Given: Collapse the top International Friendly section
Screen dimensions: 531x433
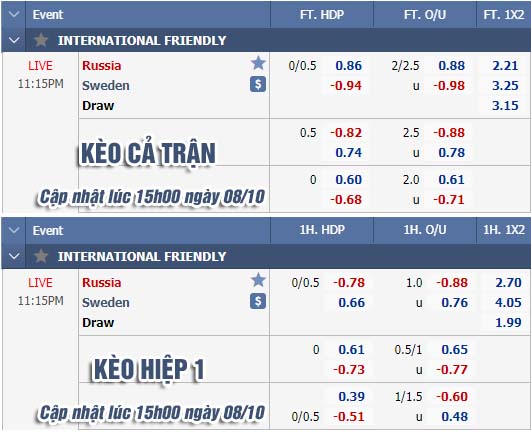Looking at the screenshot, I should pyautogui.click(x=14, y=40).
